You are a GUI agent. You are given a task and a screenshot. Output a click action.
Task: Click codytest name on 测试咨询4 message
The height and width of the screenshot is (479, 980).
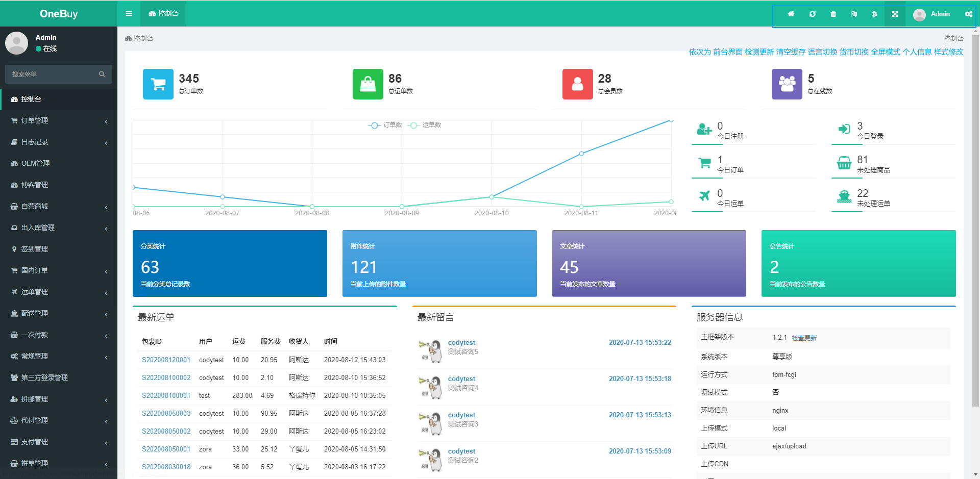(461, 379)
